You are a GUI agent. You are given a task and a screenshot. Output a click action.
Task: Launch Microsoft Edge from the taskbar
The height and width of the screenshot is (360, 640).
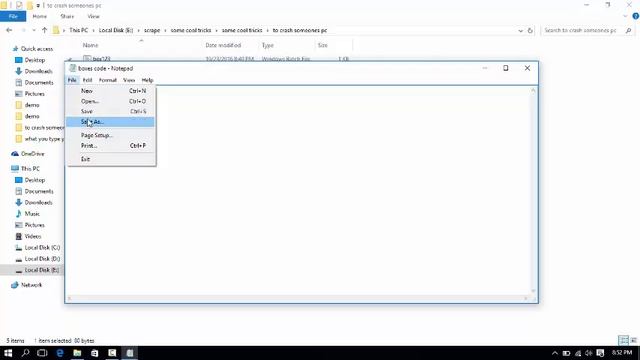click(x=60, y=353)
